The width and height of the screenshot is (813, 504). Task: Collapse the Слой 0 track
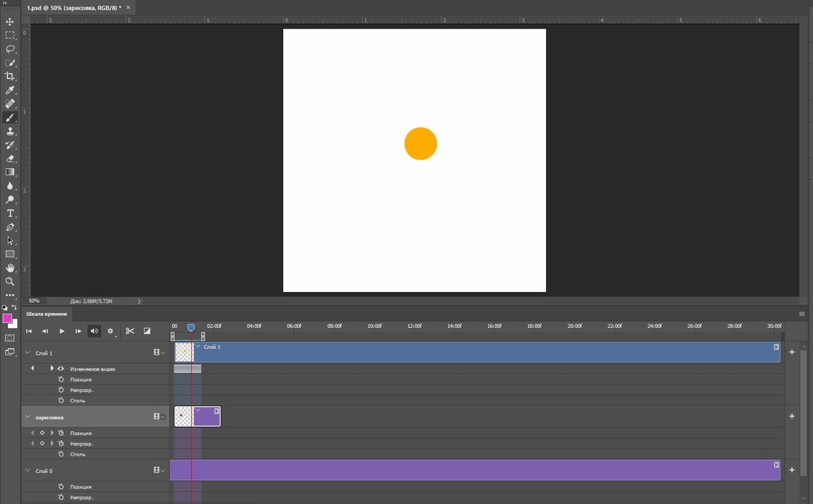pos(28,470)
